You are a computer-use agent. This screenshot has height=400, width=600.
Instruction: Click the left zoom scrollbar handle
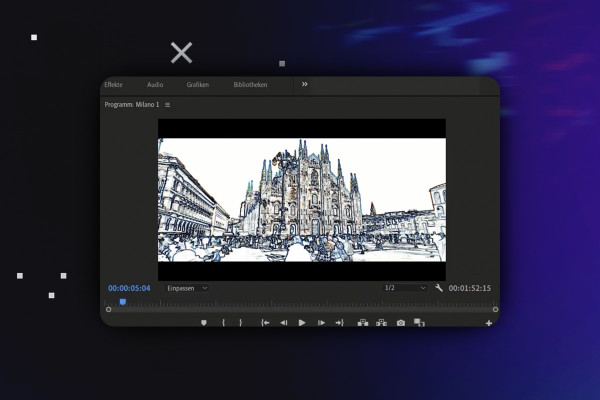click(109, 309)
